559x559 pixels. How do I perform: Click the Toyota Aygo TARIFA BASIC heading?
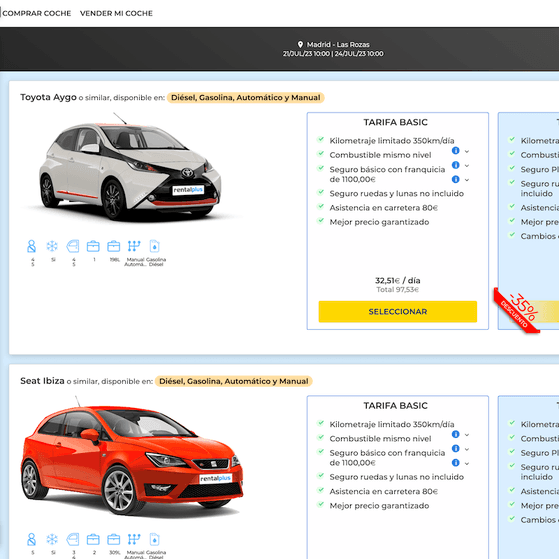click(x=396, y=122)
